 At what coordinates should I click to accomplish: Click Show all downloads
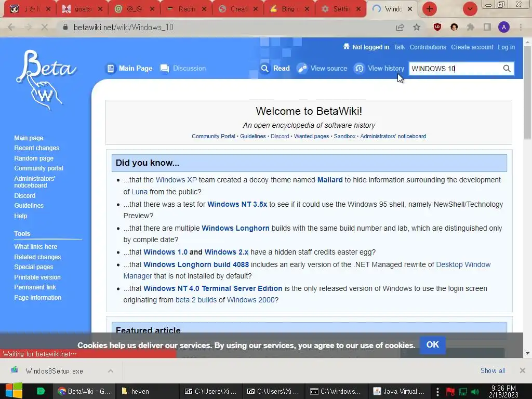pyautogui.click(x=493, y=370)
